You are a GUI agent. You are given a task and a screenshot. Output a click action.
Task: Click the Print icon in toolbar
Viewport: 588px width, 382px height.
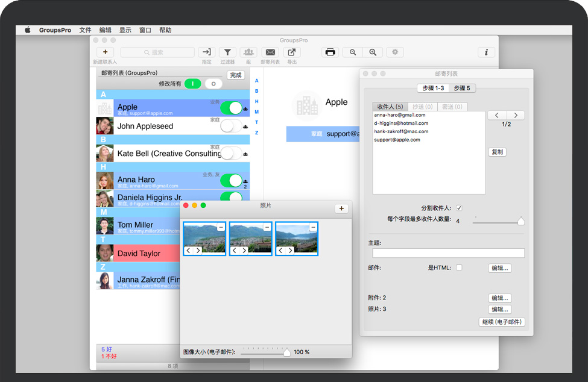pos(330,52)
